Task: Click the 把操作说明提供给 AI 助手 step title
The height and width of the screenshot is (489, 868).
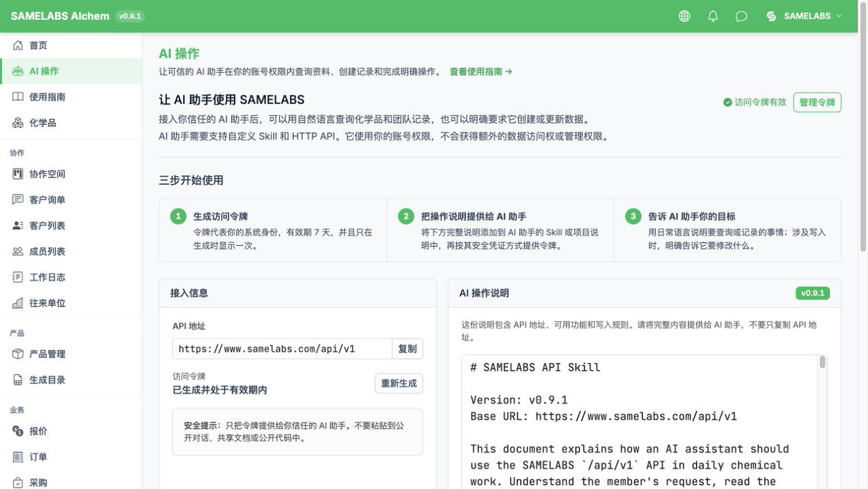Action: tap(473, 216)
